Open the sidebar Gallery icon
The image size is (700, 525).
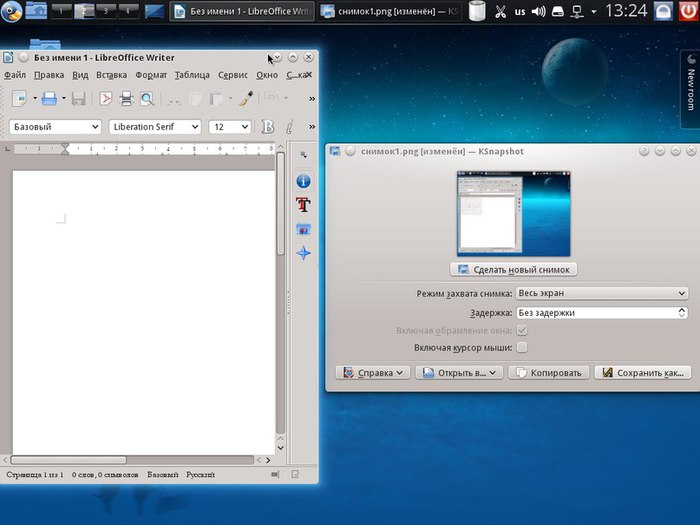pyautogui.click(x=303, y=229)
